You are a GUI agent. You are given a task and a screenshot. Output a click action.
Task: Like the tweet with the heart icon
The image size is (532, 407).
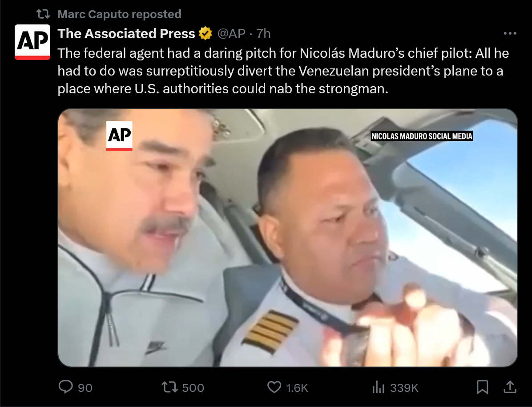point(274,387)
